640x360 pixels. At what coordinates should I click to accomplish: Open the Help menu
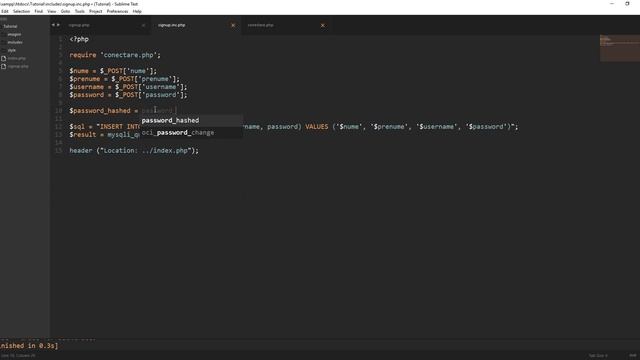point(137,11)
